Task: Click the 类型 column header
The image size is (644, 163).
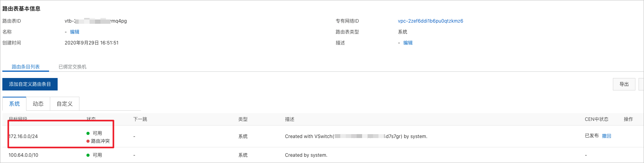Action: click(x=243, y=119)
